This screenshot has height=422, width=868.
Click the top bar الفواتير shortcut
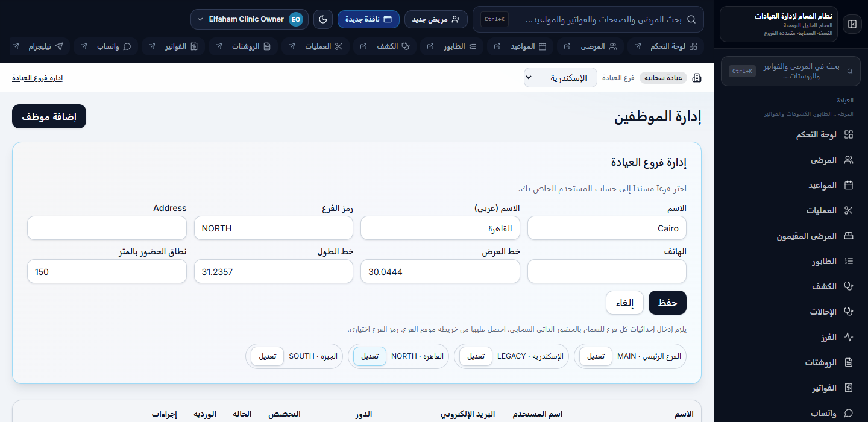point(182,46)
